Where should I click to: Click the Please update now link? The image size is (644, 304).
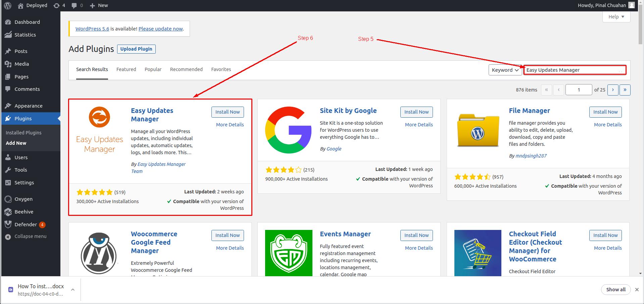161,29
